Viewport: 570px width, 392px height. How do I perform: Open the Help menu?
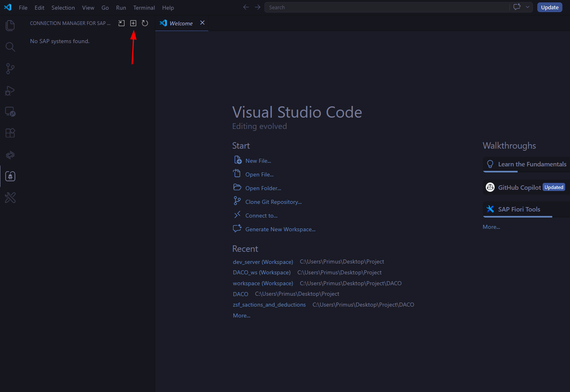click(168, 8)
